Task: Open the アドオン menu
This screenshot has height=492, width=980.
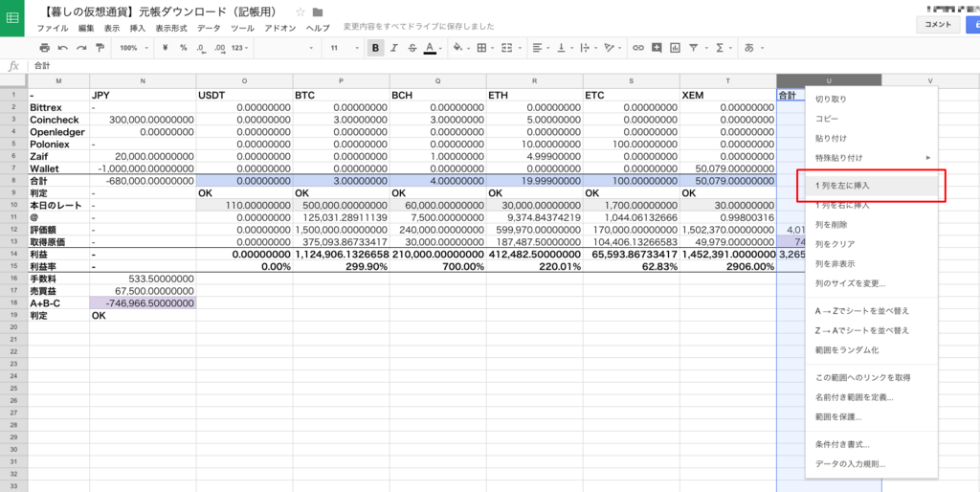Action: tap(280, 28)
